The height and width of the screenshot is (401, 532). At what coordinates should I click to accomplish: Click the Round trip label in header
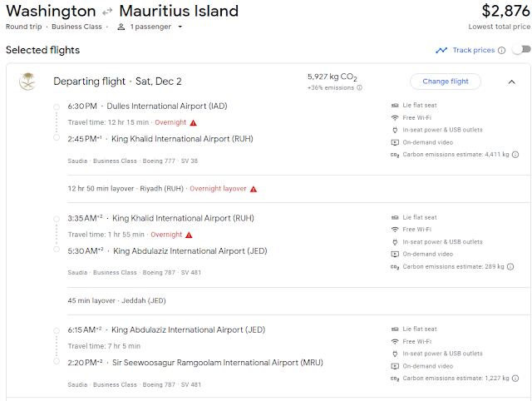point(24,27)
